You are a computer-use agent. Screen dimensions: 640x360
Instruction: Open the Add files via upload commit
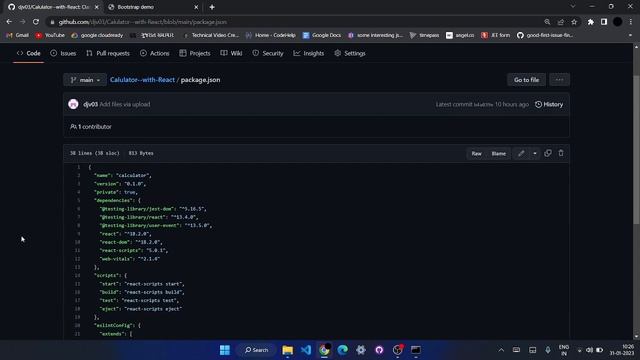click(125, 104)
